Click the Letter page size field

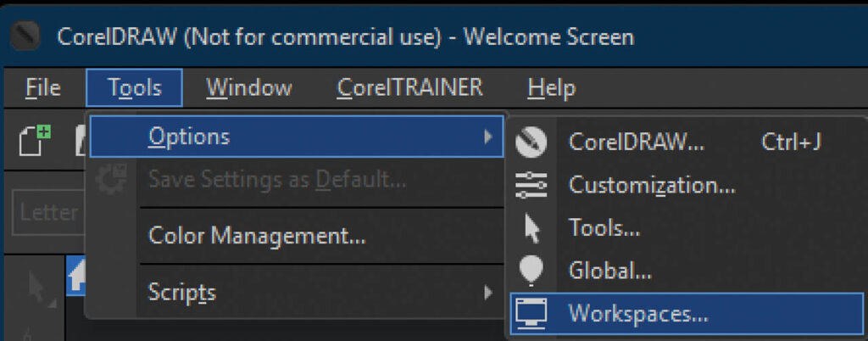coord(48,213)
